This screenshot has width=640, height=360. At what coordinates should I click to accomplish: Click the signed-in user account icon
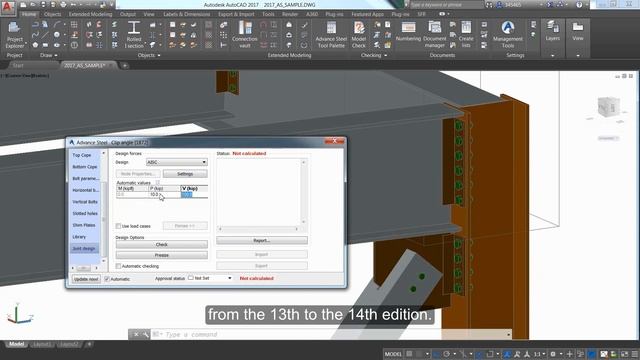(x=499, y=5)
